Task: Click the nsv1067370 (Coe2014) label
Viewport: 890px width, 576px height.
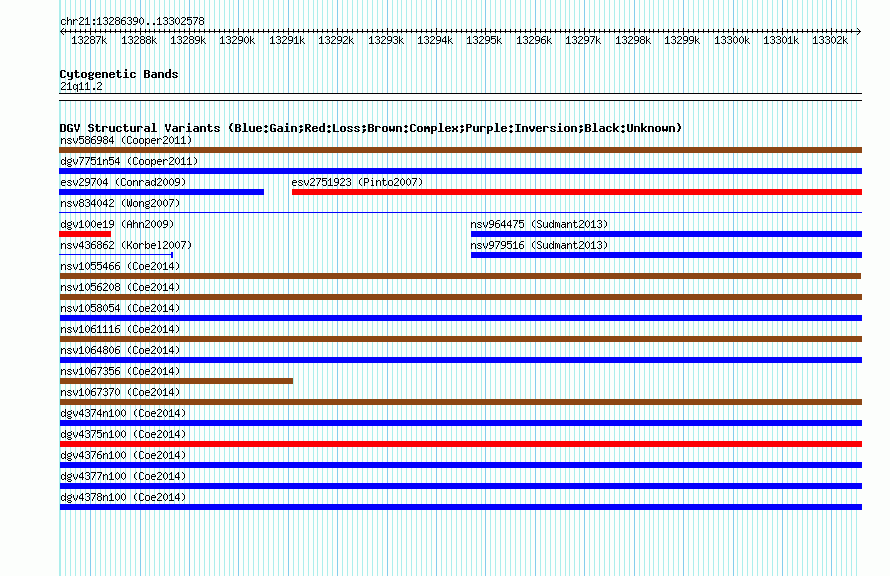Action: pyautogui.click(x=120, y=392)
